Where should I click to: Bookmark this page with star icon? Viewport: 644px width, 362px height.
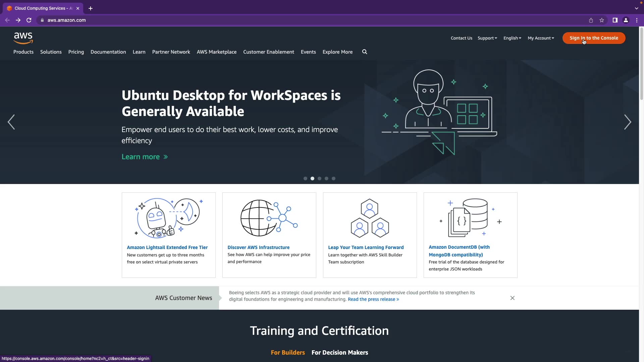click(x=602, y=20)
